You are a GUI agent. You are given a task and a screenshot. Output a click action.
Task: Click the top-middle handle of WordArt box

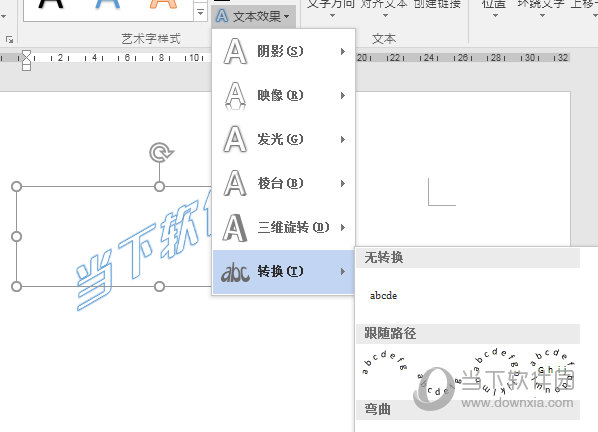coord(159,186)
